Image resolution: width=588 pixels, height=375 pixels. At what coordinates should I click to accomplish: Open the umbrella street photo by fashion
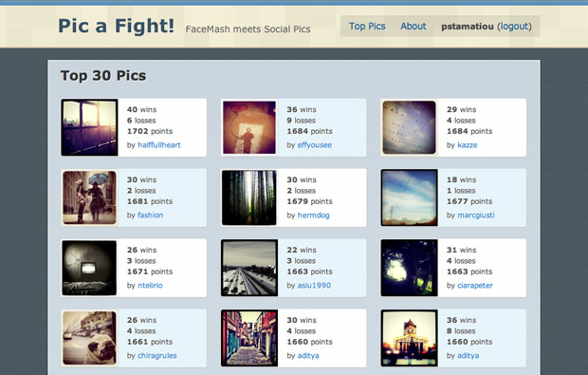tap(89, 197)
